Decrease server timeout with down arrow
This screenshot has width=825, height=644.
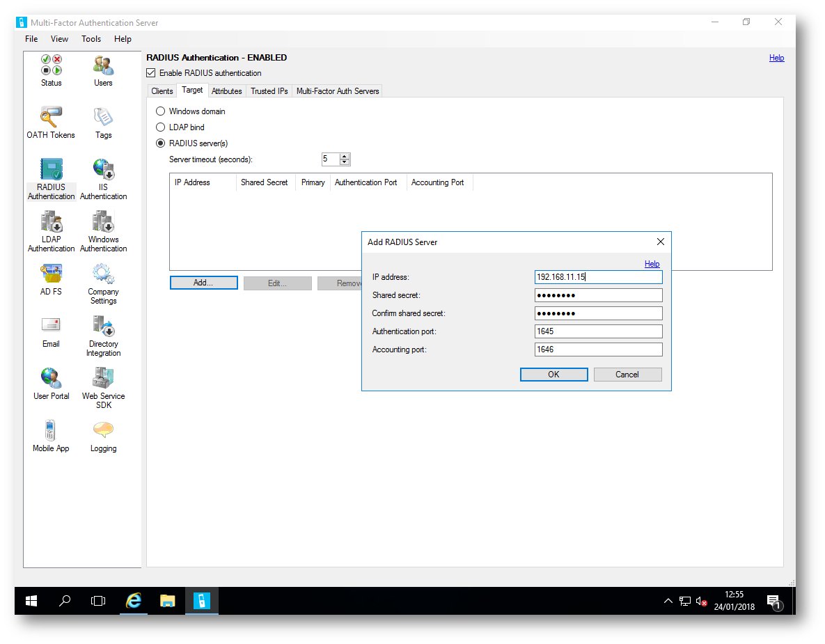(x=345, y=162)
